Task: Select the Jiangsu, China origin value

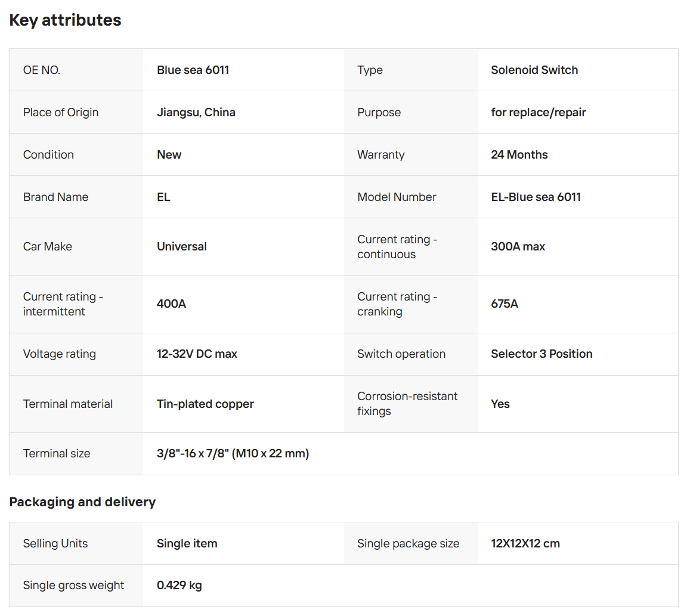Action: (x=196, y=112)
